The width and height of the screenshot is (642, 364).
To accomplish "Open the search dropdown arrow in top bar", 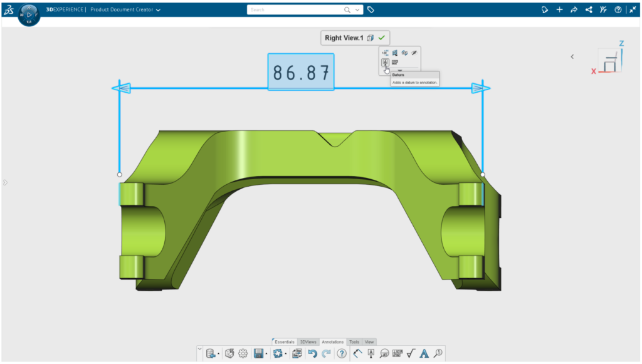I will pos(356,9).
